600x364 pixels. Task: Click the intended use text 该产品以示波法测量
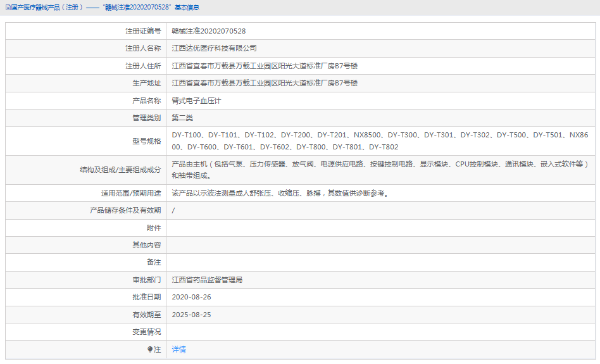[x=281, y=193]
